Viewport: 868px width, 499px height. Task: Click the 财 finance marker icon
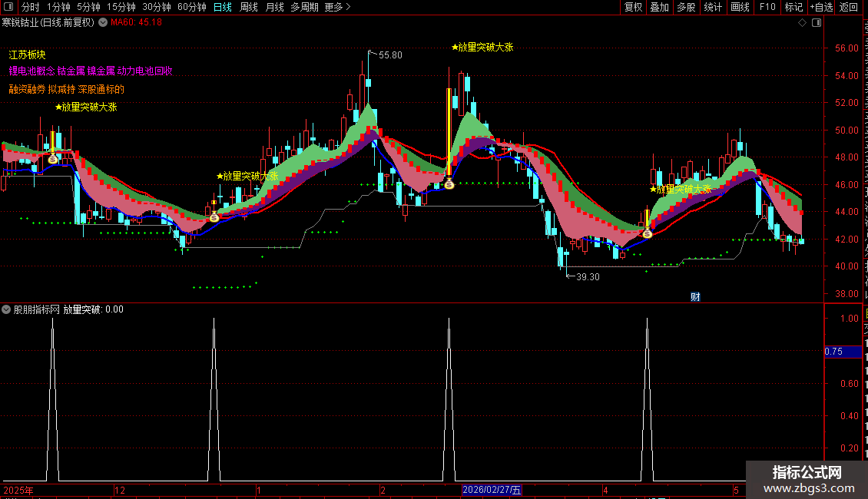pos(695,297)
